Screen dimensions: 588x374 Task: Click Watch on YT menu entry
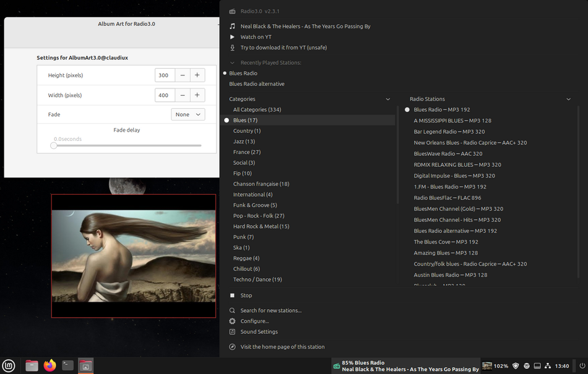click(256, 36)
